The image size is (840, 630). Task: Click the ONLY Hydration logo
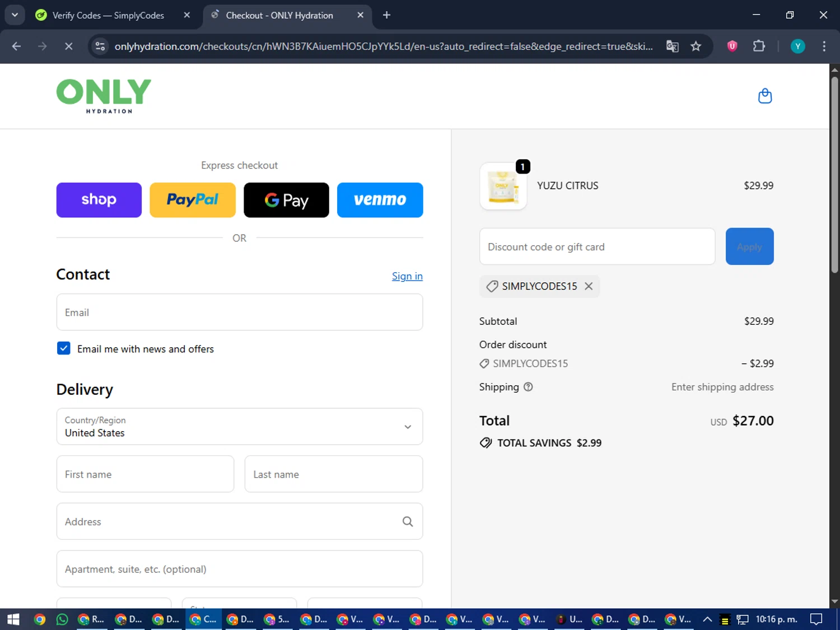coord(104,96)
